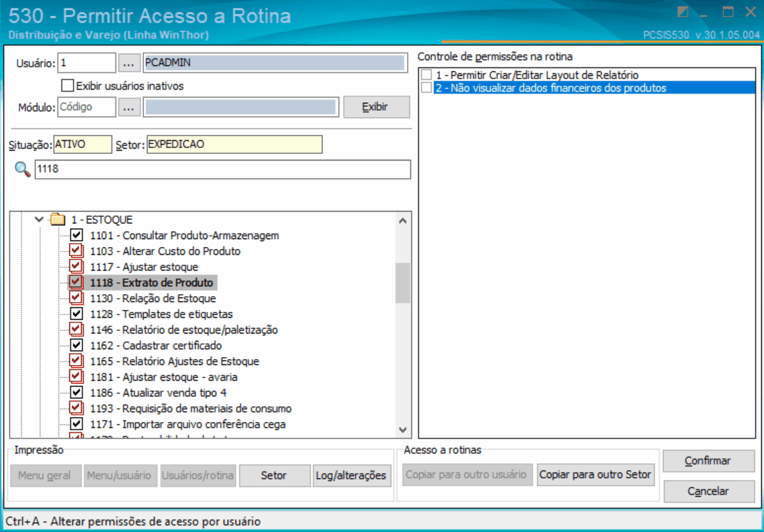Select text 1 - Permitir Criar/Editar Layout de Relatório
This screenshot has height=532, width=764.
point(537,75)
